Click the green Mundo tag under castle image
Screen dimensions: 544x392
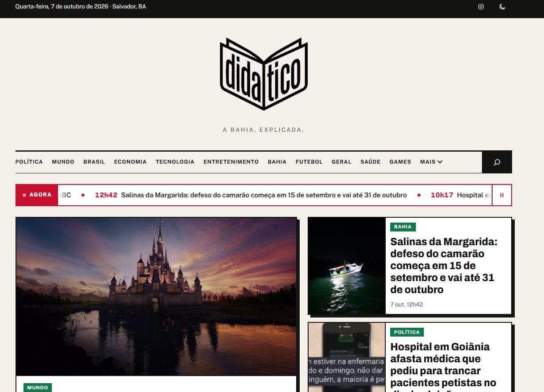pos(38,388)
